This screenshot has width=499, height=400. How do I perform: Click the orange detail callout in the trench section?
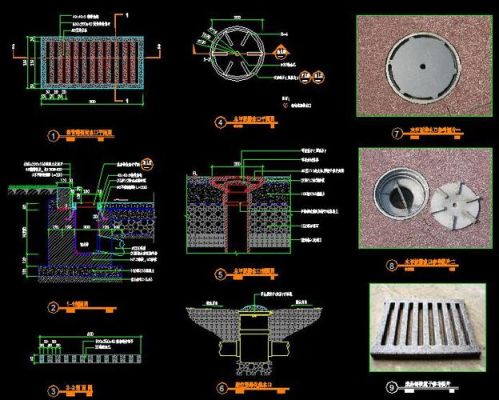pos(147,164)
